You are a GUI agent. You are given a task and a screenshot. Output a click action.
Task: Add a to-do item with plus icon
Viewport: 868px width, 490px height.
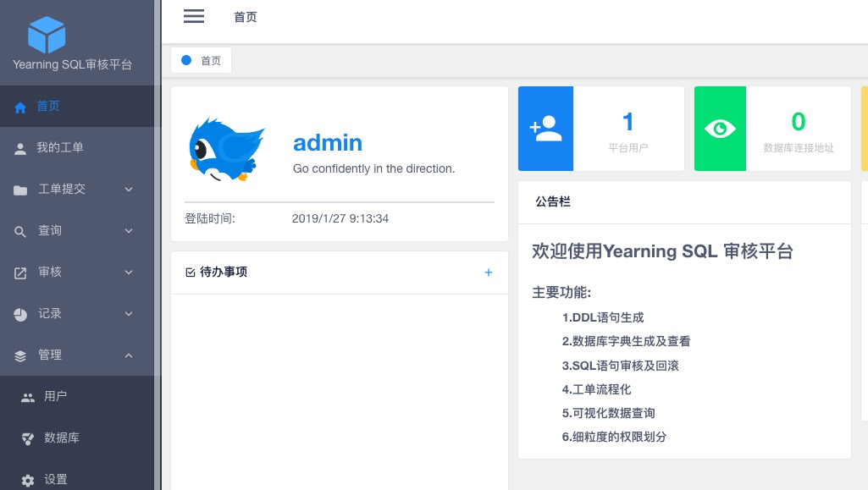489,273
